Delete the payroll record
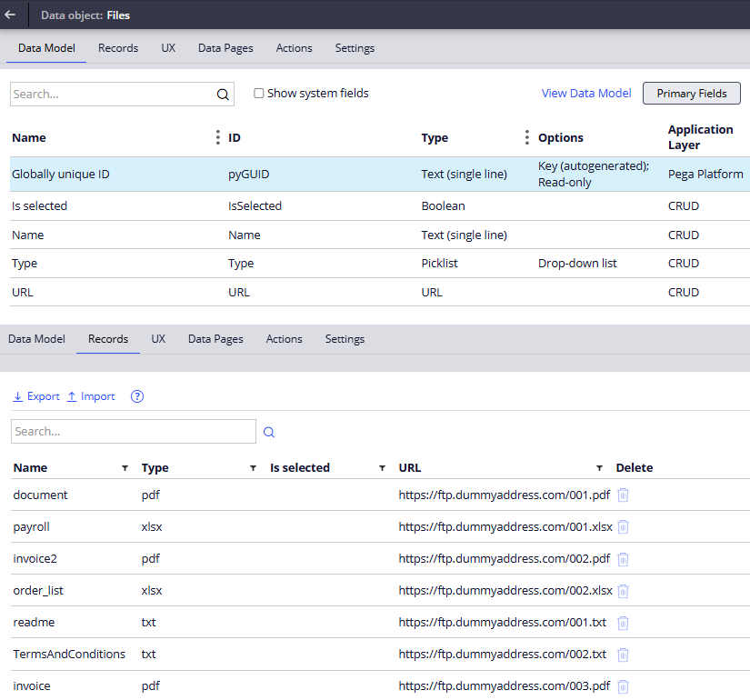The width and height of the screenshot is (750, 700). (x=623, y=526)
